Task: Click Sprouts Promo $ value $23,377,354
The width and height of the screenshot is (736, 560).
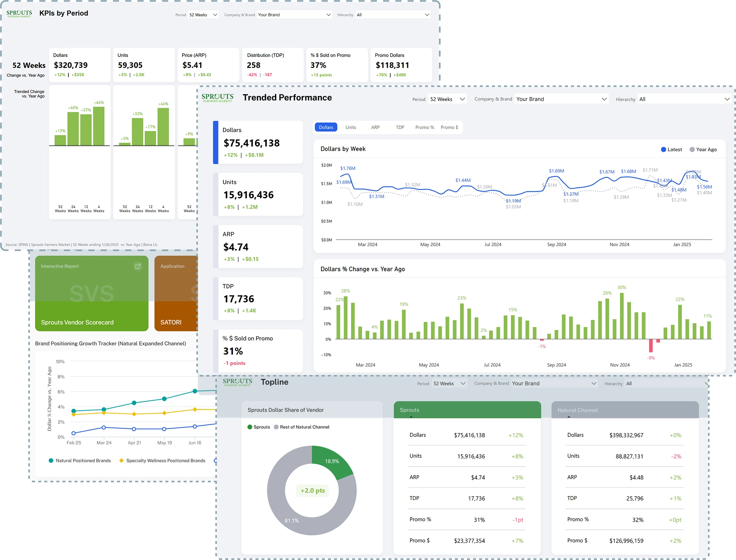Action: (x=469, y=541)
